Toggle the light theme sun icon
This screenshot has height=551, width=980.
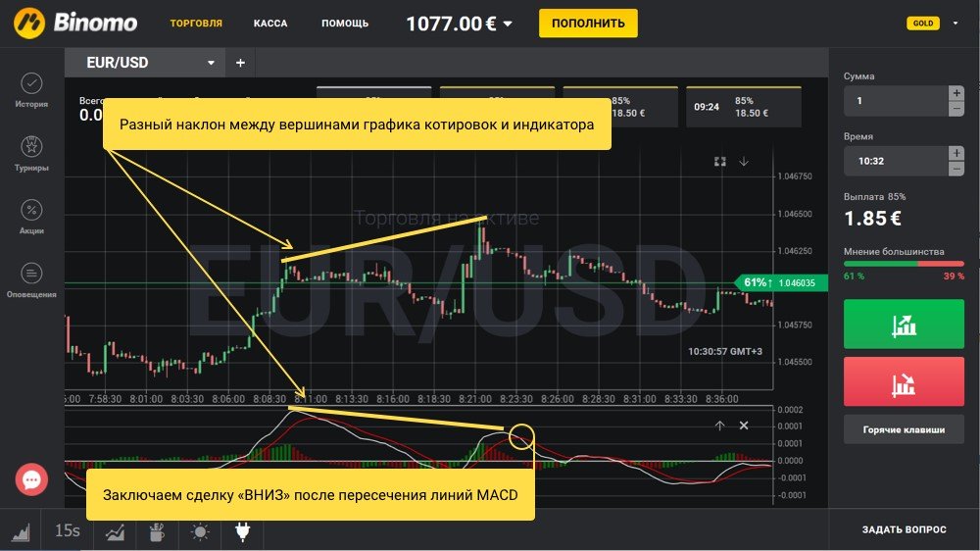[200, 531]
